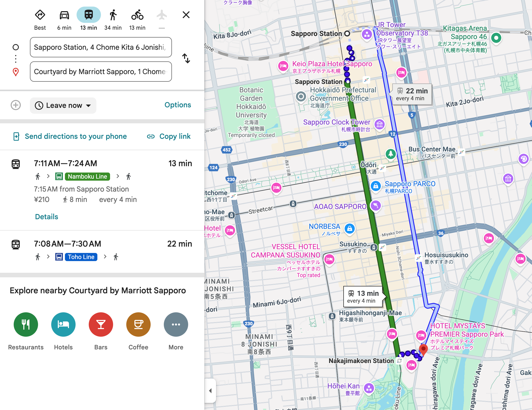Viewport: 532px width, 410px height.
Task: Choose the Best travel mode
Action: click(x=40, y=15)
